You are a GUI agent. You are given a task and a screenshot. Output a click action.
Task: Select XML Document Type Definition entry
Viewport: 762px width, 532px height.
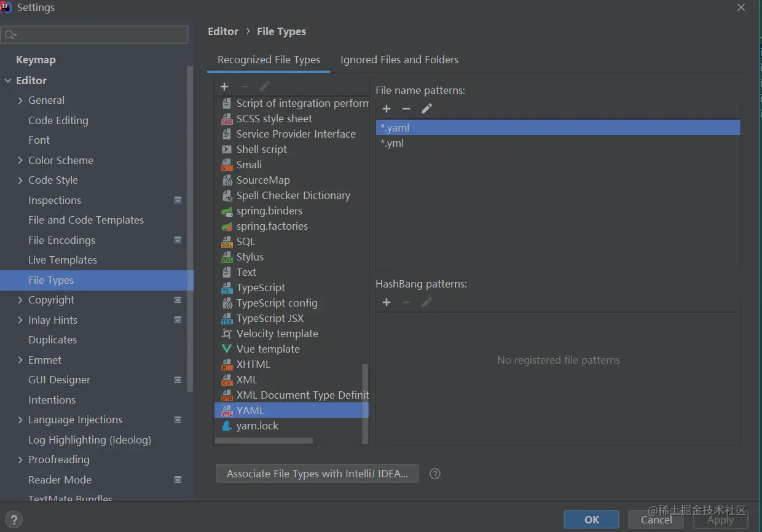pos(291,395)
